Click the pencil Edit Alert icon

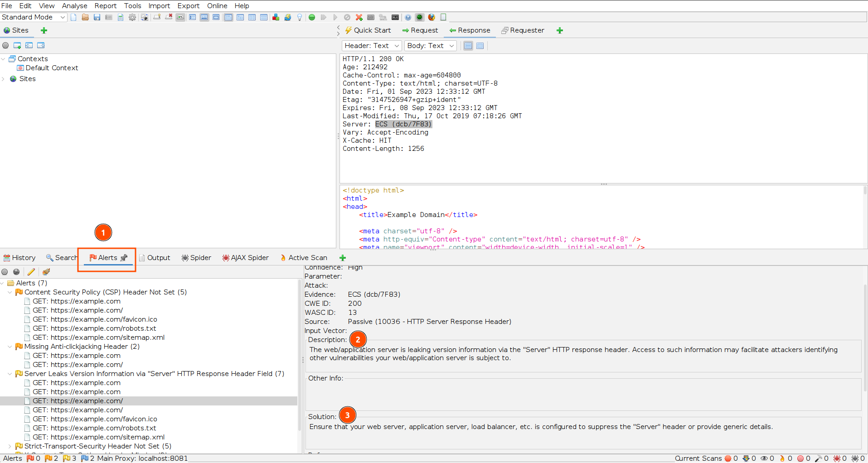tap(31, 272)
